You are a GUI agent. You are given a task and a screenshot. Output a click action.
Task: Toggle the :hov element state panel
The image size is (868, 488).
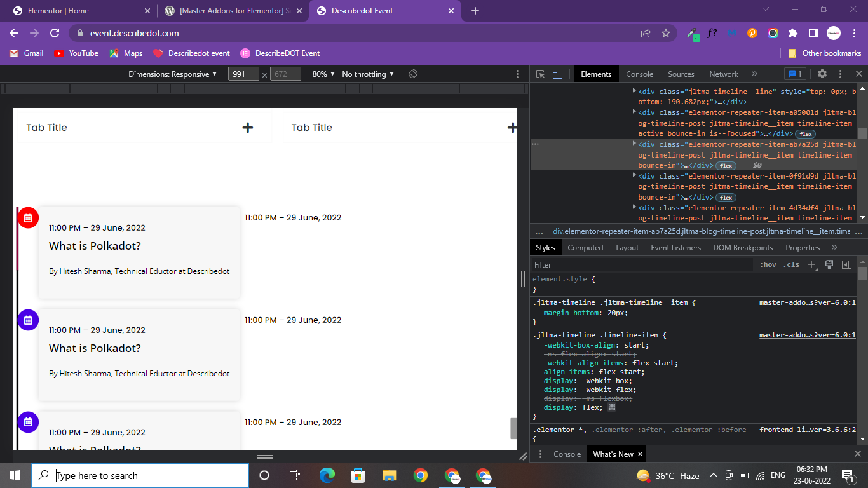coord(768,264)
